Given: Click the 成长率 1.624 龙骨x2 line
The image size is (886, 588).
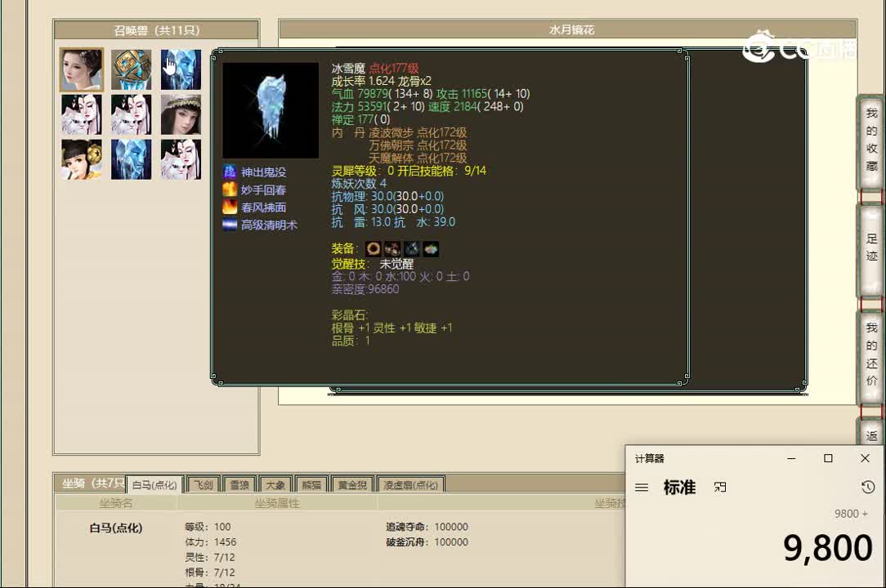Looking at the screenshot, I should pos(382,81).
